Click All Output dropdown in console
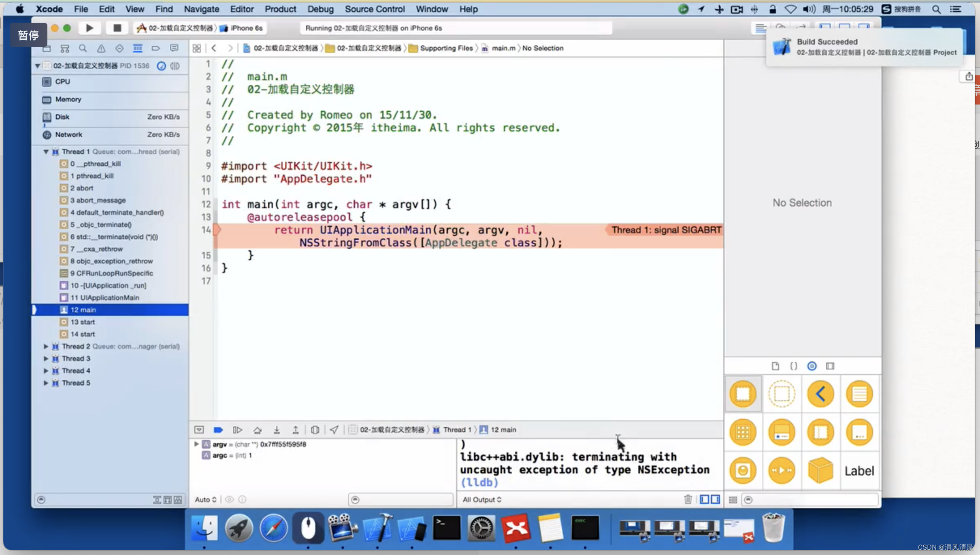This screenshot has width=980, height=555. 481,499
